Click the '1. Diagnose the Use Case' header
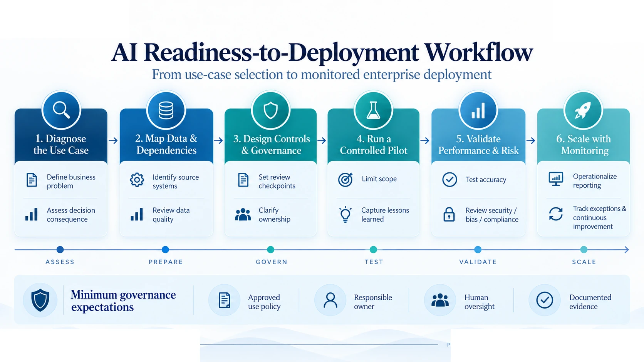The height and width of the screenshot is (362, 644). pyautogui.click(x=61, y=144)
